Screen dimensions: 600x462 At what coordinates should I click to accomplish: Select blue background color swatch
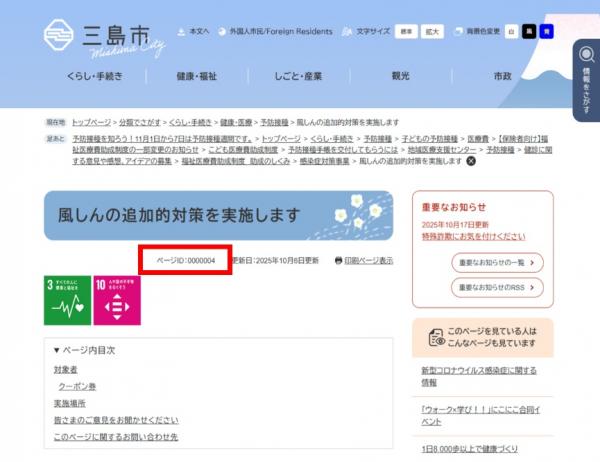pyautogui.click(x=546, y=31)
